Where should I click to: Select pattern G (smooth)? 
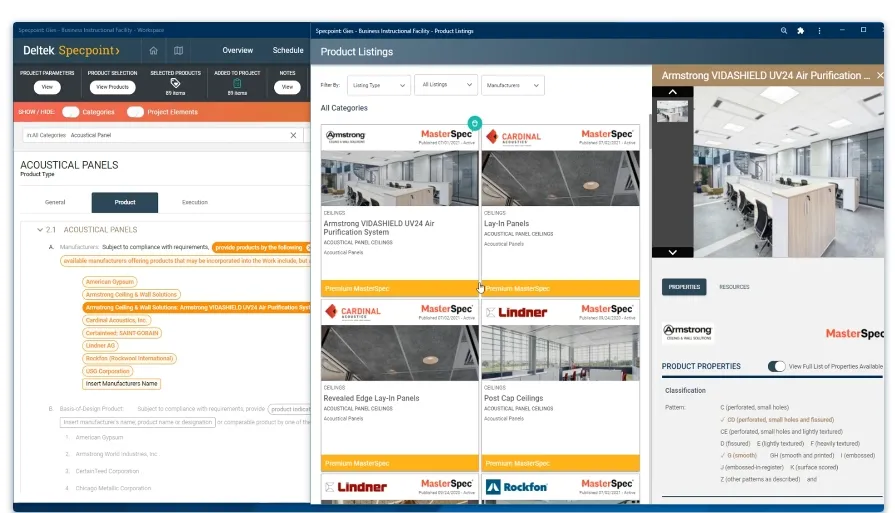pos(741,455)
